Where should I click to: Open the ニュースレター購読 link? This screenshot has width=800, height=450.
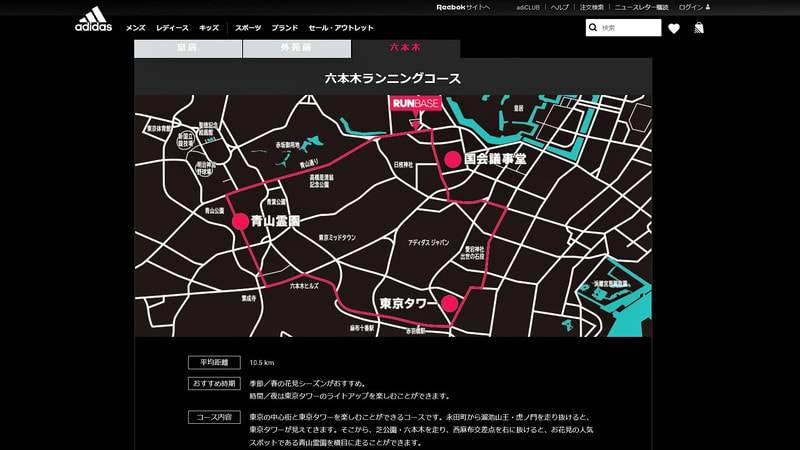[641, 7]
